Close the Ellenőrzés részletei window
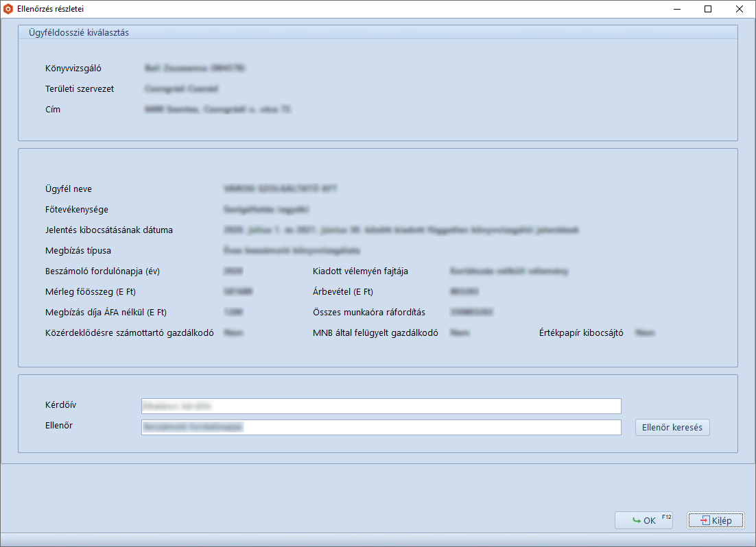Viewport: 756px width, 547px height. [x=739, y=9]
